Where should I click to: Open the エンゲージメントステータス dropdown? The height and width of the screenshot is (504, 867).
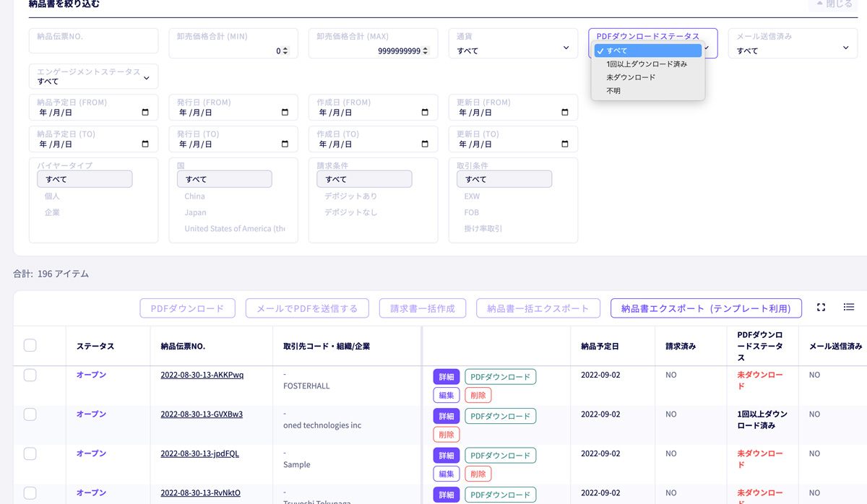(x=93, y=77)
